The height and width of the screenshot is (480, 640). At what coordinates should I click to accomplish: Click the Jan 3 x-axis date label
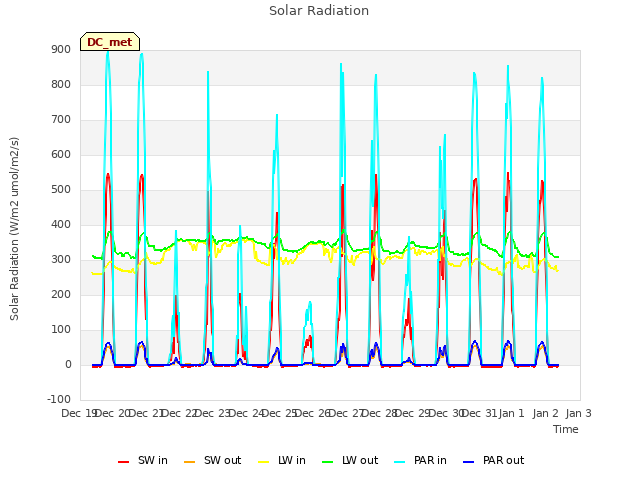click(x=578, y=413)
